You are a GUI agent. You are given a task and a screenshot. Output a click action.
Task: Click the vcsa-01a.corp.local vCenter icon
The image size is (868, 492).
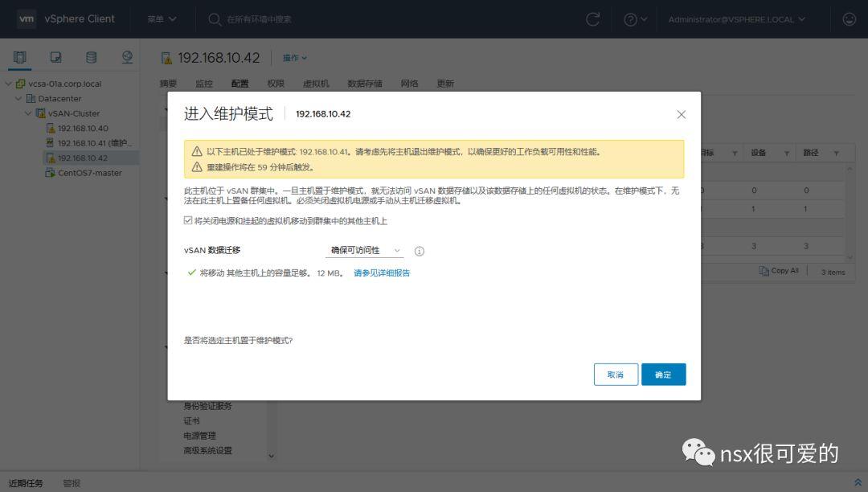21,84
